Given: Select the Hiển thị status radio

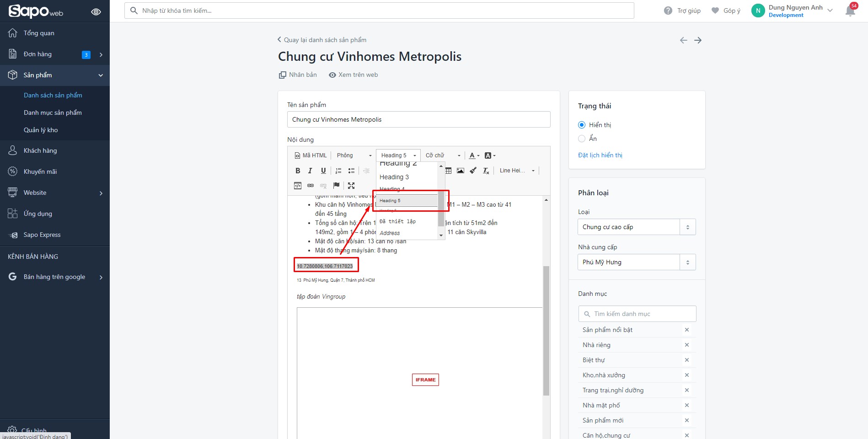Looking at the screenshot, I should (582, 125).
